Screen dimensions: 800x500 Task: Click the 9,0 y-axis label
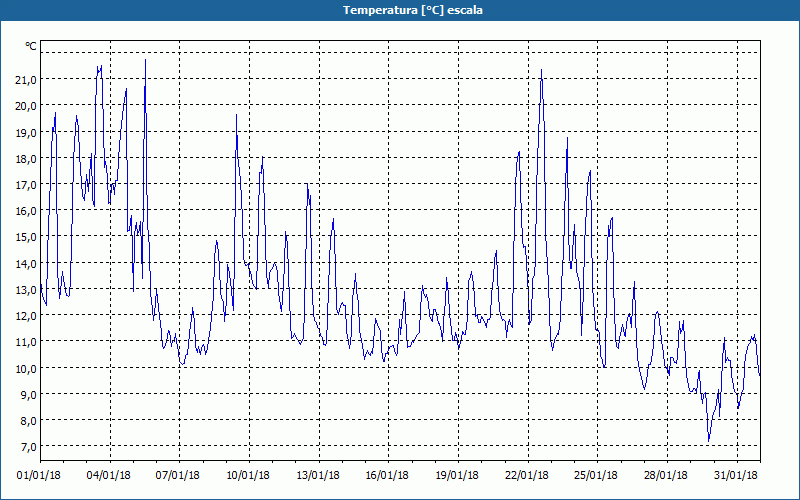(29, 394)
